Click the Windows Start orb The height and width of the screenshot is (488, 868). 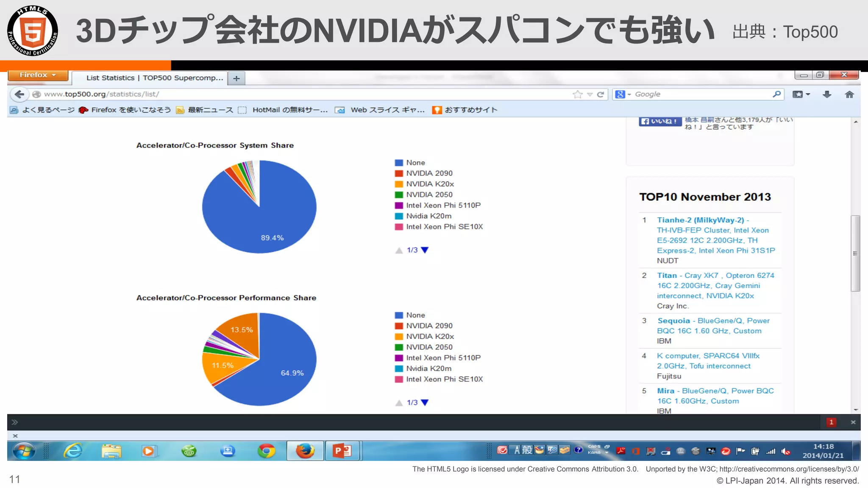(x=24, y=451)
